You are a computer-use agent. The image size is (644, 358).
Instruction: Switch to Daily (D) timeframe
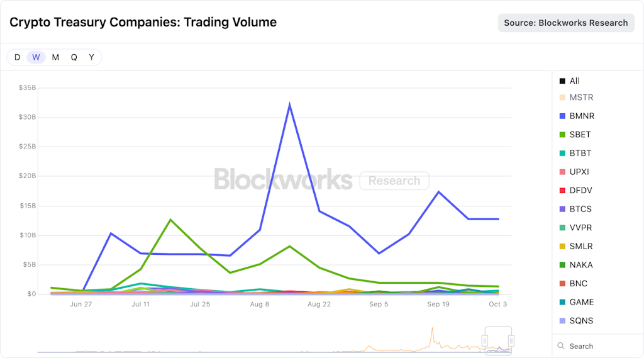click(17, 57)
